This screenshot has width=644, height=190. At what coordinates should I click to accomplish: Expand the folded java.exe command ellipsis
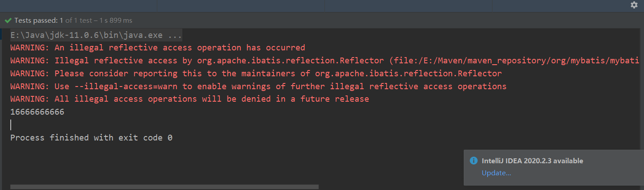pos(175,35)
